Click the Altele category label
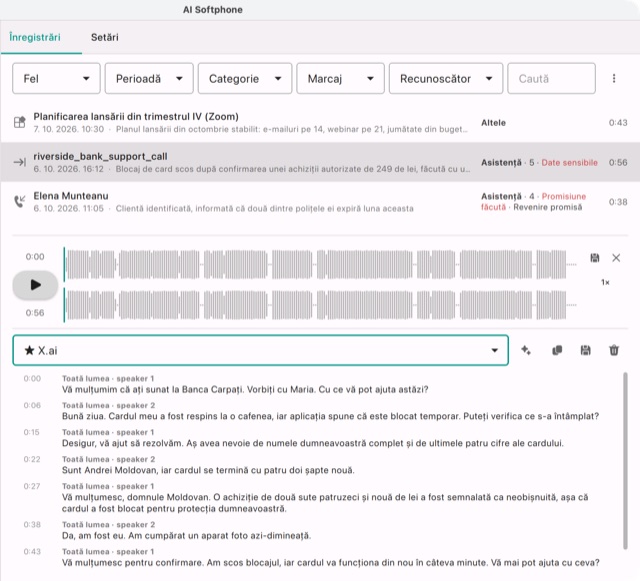The height and width of the screenshot is (581, 640). tap(493, 123)
